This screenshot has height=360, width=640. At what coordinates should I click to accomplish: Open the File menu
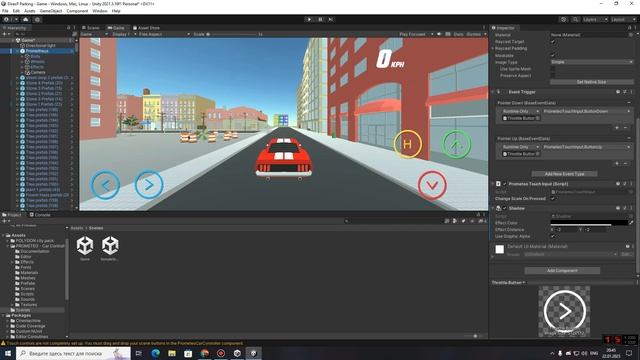click(x=5, y=11)
